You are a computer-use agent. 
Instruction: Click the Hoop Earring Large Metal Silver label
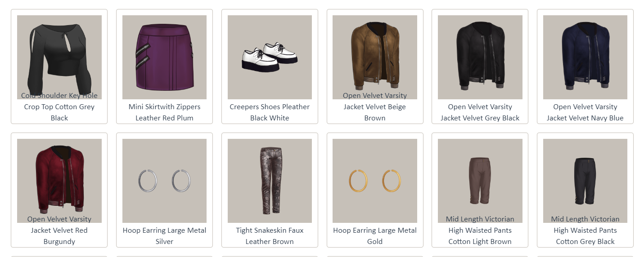click(164, 236)
